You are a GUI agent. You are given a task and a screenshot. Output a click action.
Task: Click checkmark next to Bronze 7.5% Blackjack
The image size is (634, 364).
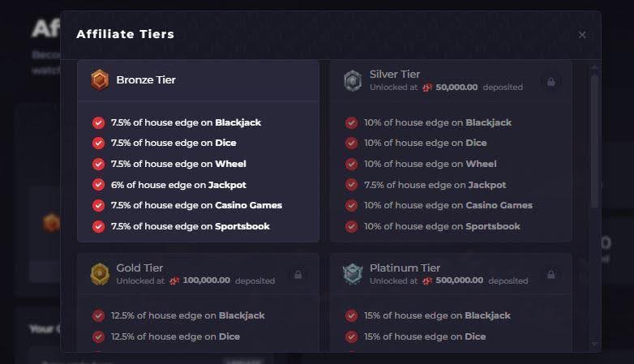[x=99, y=123]
